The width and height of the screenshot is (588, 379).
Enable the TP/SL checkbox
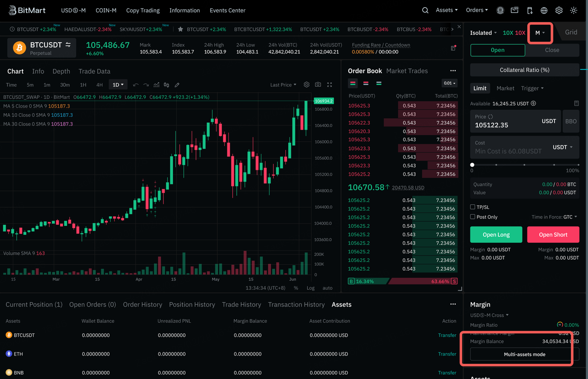point(473,207)
